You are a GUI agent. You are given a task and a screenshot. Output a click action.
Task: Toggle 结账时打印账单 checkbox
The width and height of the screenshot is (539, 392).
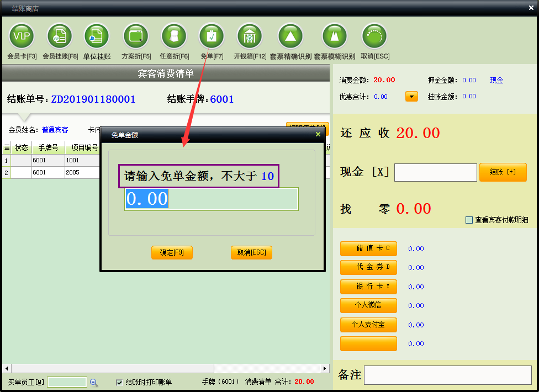click(119, 382)
